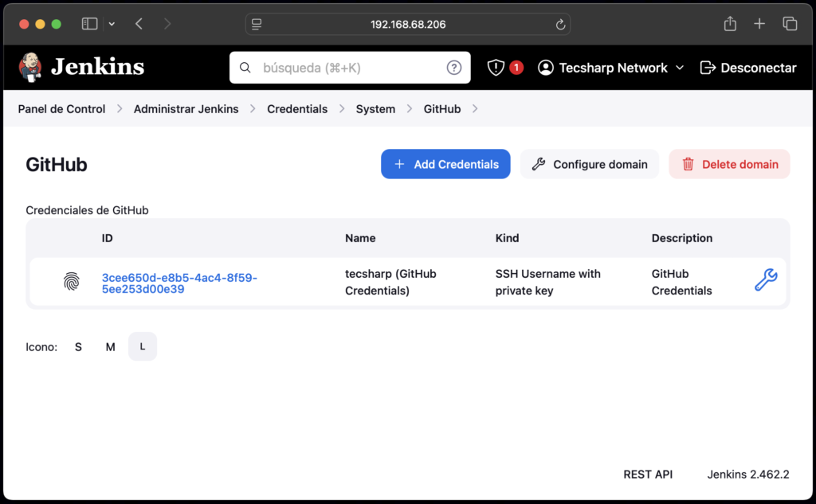The width and height of the screenshot is (816, 504).
Task: Reload the page with the refresh icon
Action: pos(560,25)
